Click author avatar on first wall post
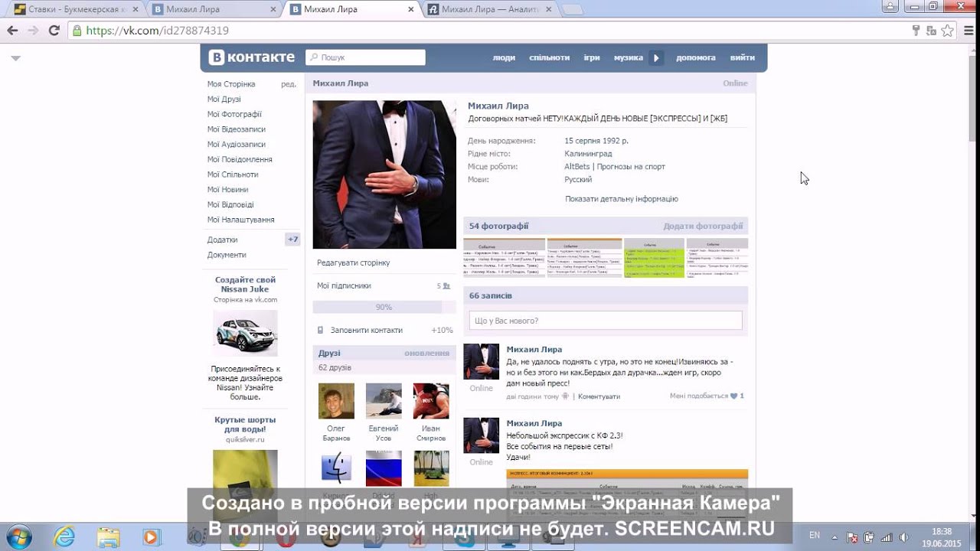This screenshot has width=980, height=551. click(x=482, y=361)
